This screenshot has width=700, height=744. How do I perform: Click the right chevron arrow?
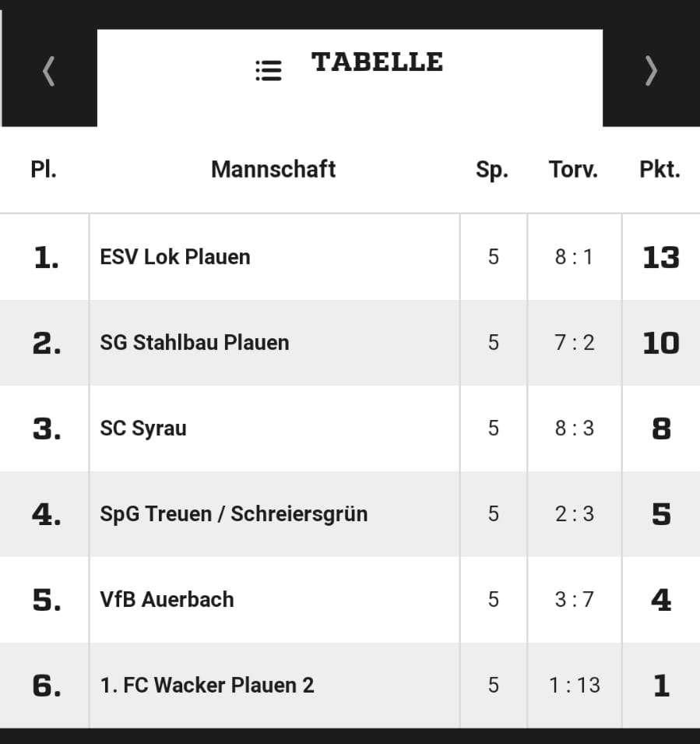pyautogui.click(x=651, y=71)
